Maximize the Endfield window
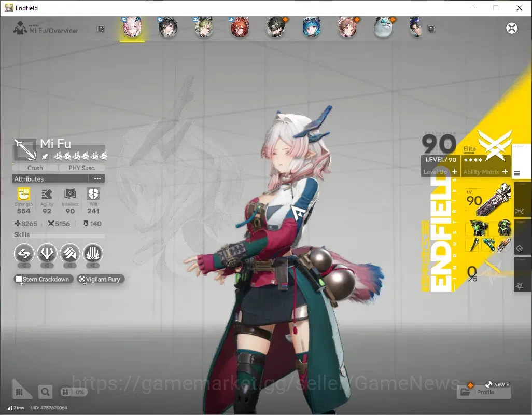 coord(496,8)
